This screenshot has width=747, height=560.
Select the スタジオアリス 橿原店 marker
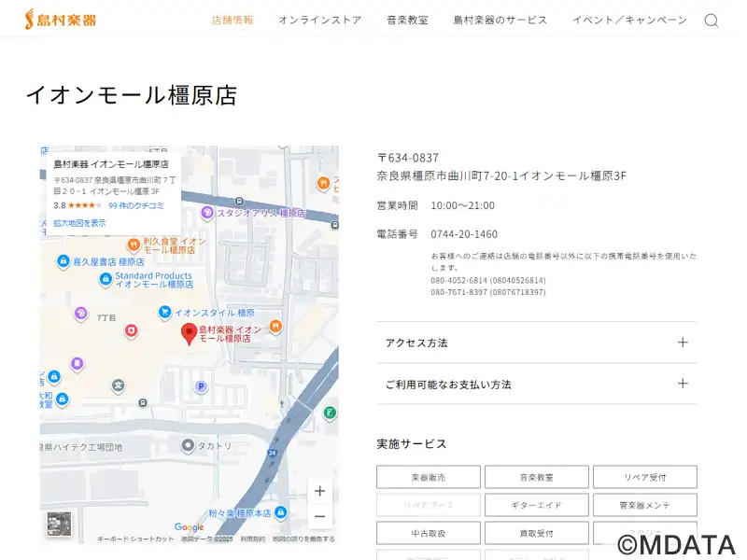206,213
